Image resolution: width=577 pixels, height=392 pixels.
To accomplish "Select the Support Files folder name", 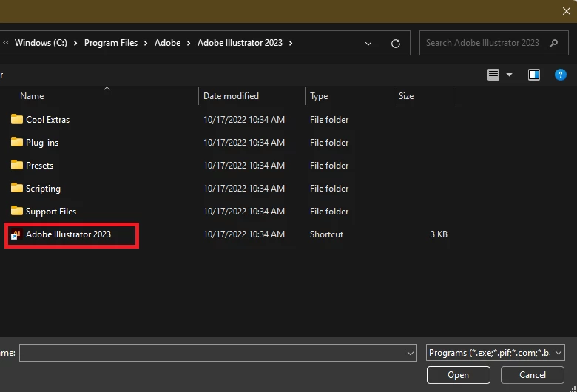I will (51, 212).
